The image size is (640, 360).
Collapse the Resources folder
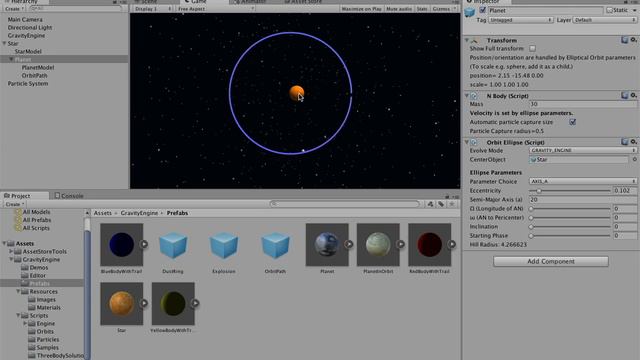pyautogui.click(x=18, y=291)
